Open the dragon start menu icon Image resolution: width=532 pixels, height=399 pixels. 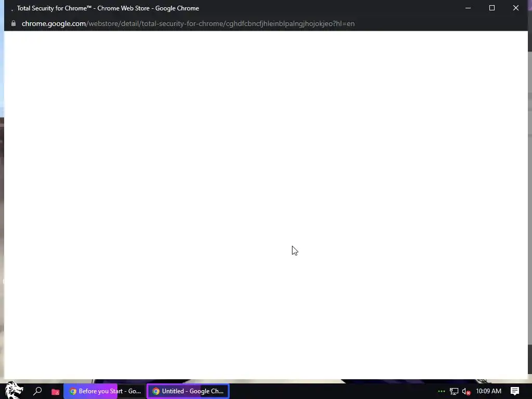[x=14, y=390]
